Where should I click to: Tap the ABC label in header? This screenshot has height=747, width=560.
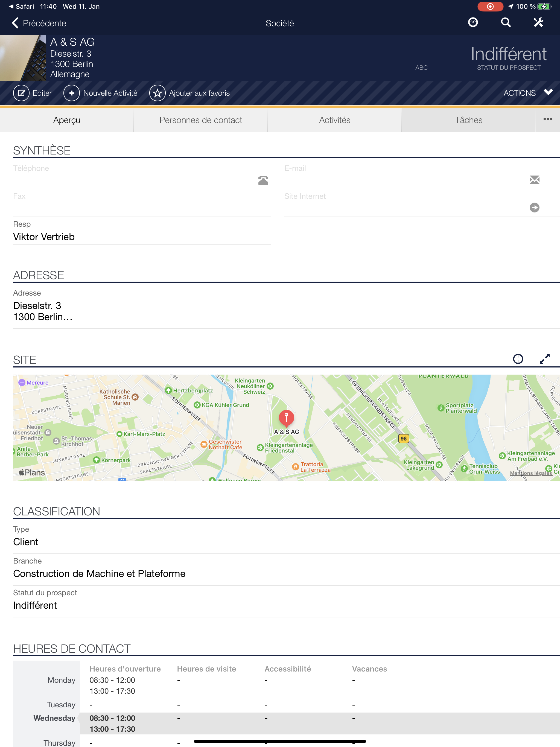coord(421,68)
